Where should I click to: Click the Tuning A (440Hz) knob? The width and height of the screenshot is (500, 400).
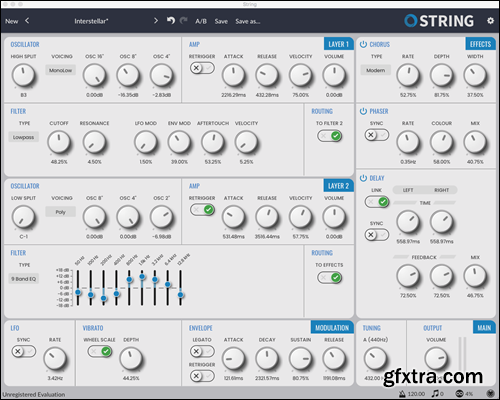pos(376,359)
